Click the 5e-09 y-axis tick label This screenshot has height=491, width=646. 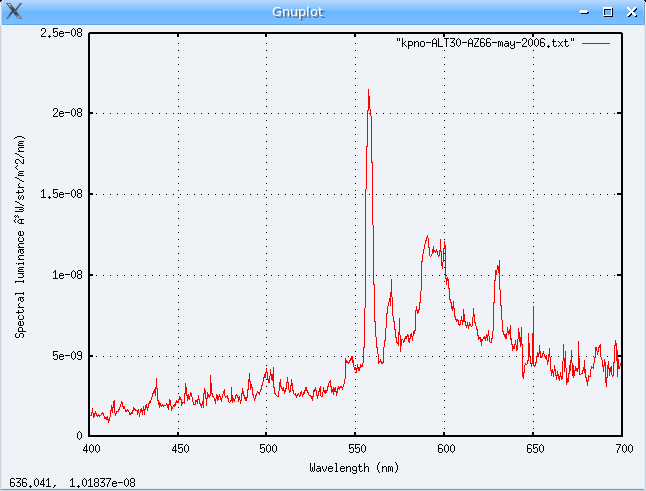[64, 356]
